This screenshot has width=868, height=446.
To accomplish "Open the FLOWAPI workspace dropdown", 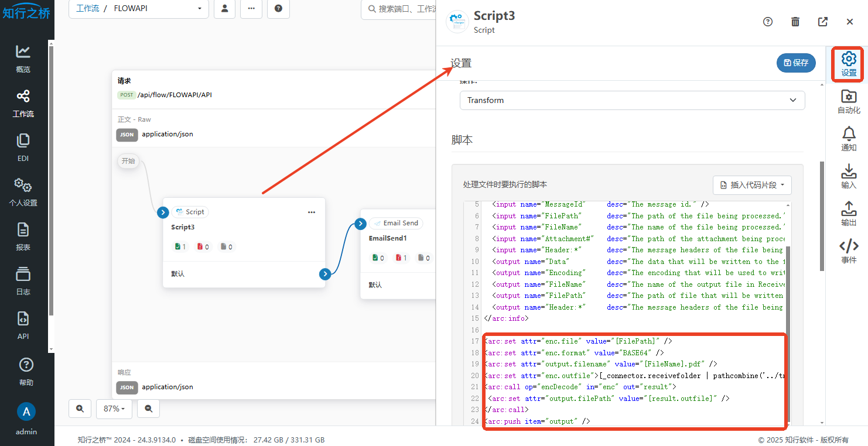I will tap(158, 9).
